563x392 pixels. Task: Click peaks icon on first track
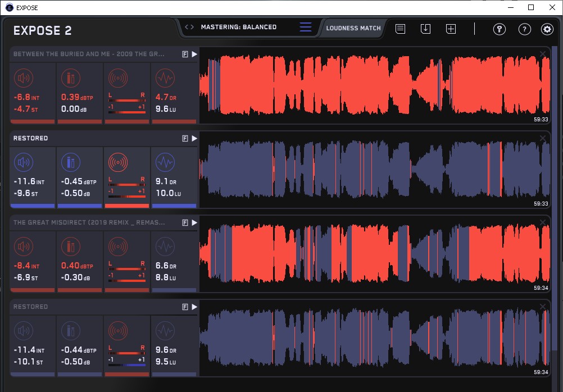(x=71, y=78)
